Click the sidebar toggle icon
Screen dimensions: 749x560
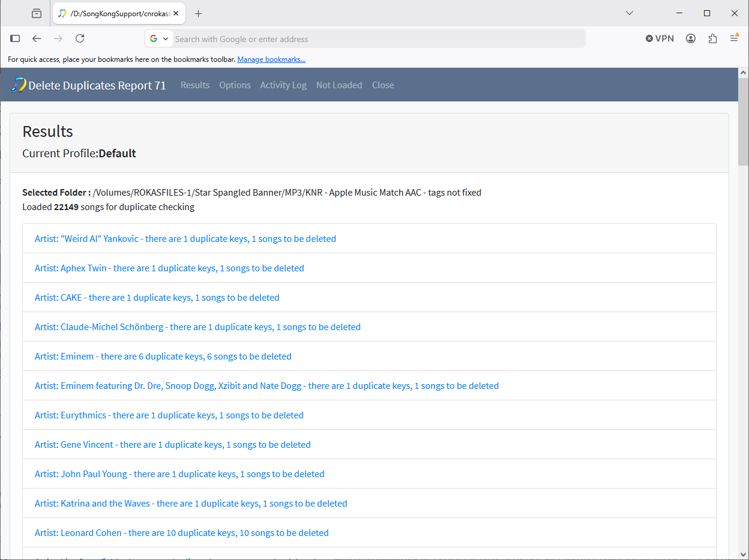tap(16, 38)
